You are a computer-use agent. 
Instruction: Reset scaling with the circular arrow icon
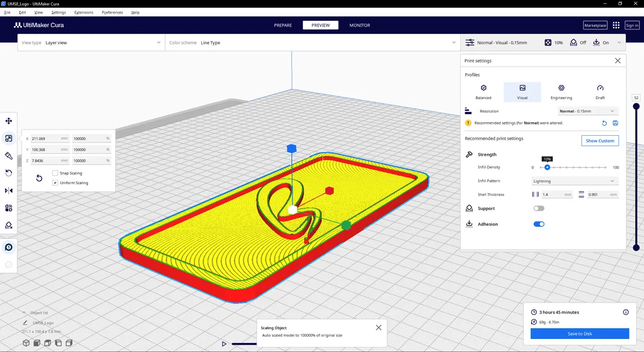(x=39, y=178)
